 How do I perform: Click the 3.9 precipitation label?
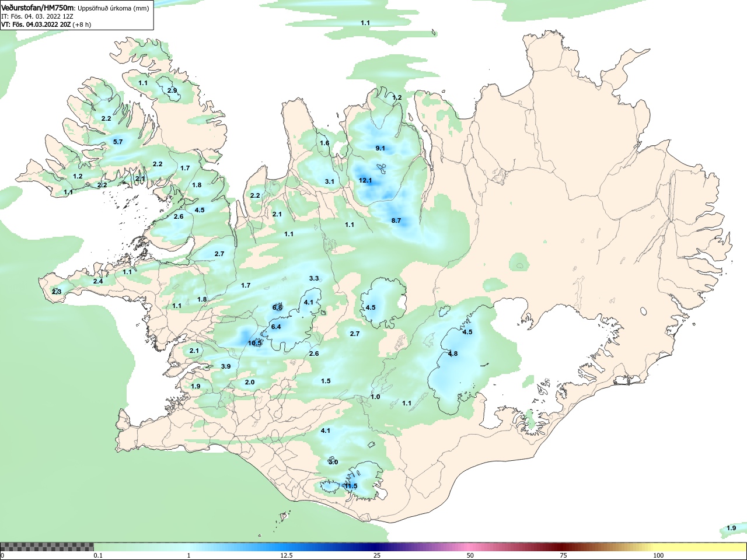226,366
